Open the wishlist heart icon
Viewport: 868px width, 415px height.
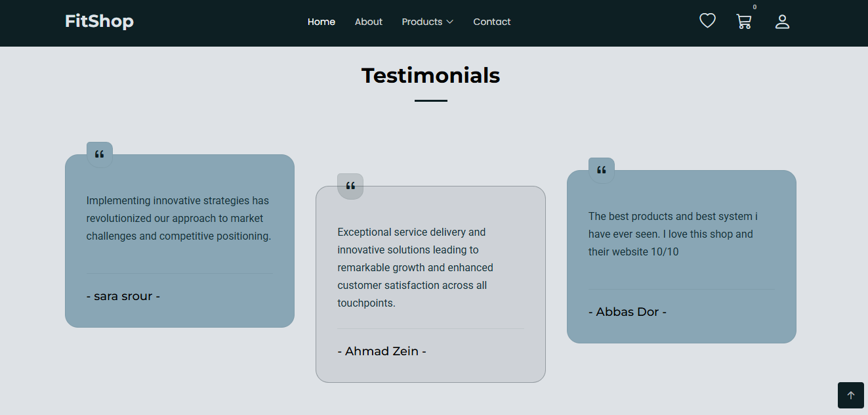707,21
